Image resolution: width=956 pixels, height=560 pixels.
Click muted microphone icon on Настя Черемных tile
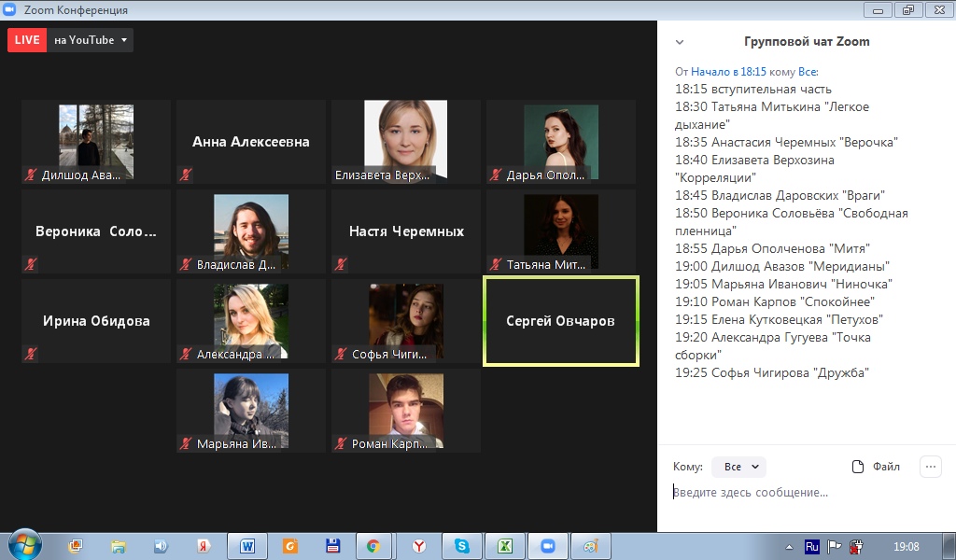pyautogui.click(x=340, y=264)
